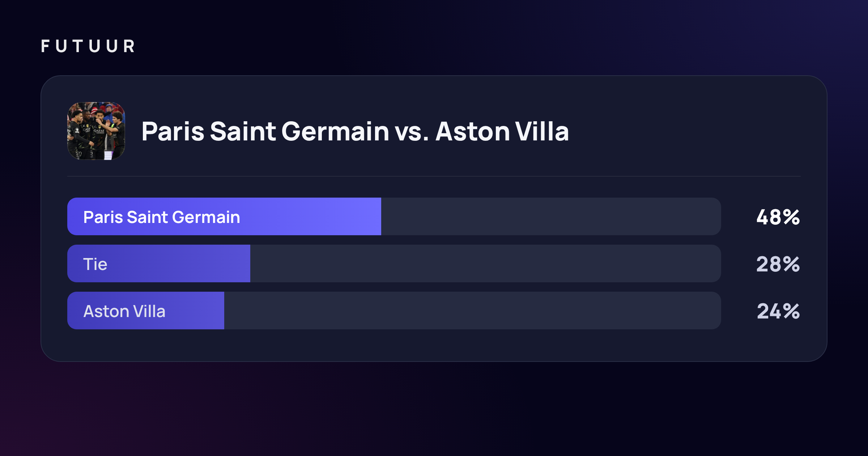Image resolution: width=868 pixels, height=456 pixels.
Task: Click the divider line under the match title
Action: point(434,176)
